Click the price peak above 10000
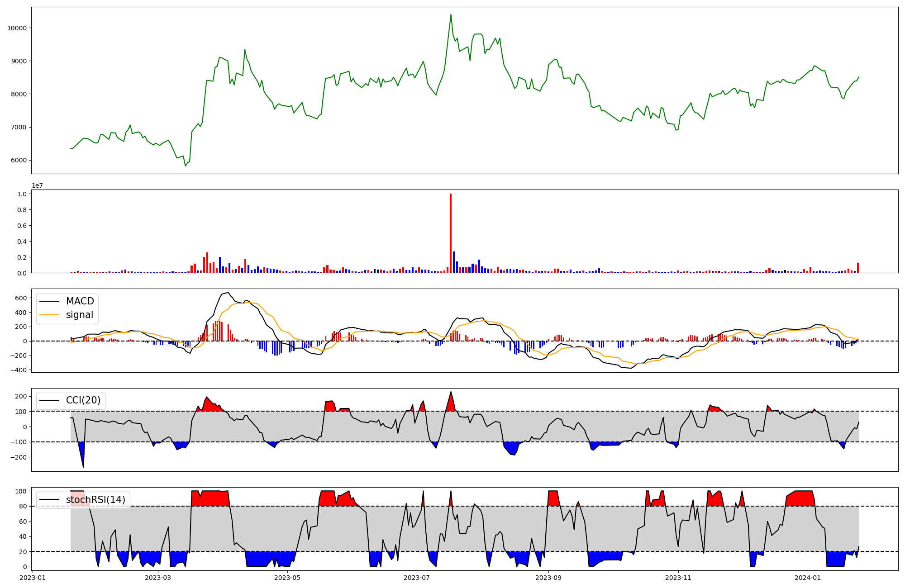 [451, 15]
